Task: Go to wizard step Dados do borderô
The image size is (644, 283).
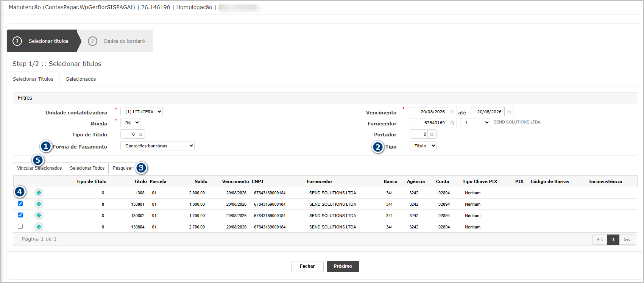Action: pos(117,41)
